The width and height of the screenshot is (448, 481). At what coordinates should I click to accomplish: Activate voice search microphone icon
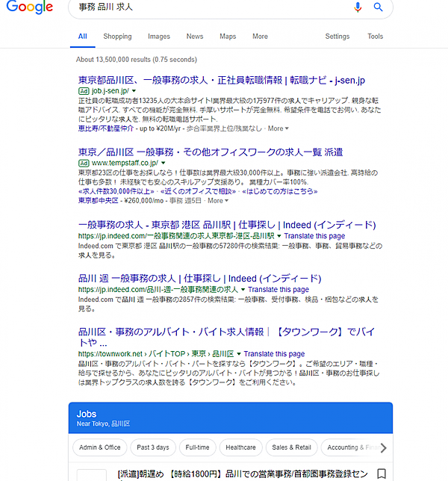358,7
